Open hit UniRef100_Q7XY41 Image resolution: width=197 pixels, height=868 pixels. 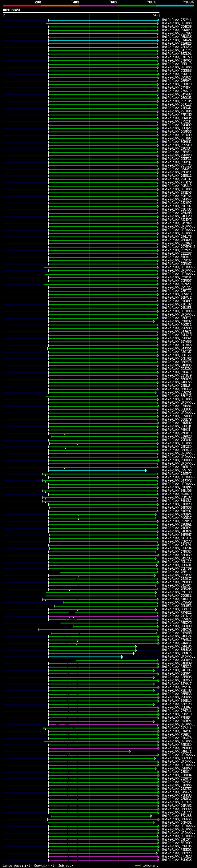click(x=177, y=20)
